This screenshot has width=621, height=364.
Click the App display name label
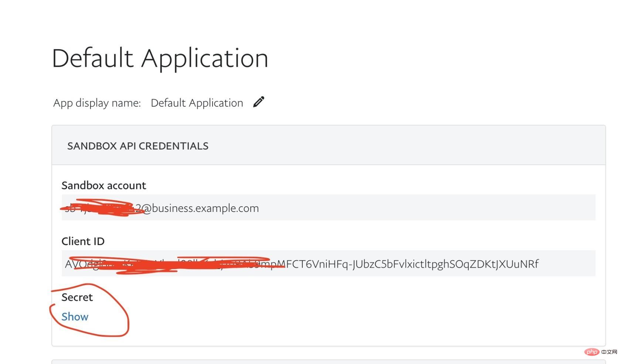(x=97, y=103)
